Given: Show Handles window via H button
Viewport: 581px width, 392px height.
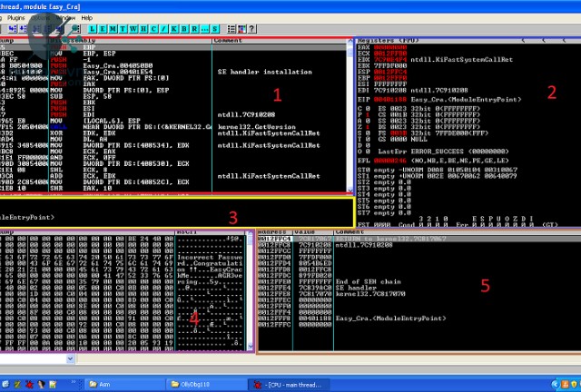Looking at the screenshot, I should click(143, 28).
